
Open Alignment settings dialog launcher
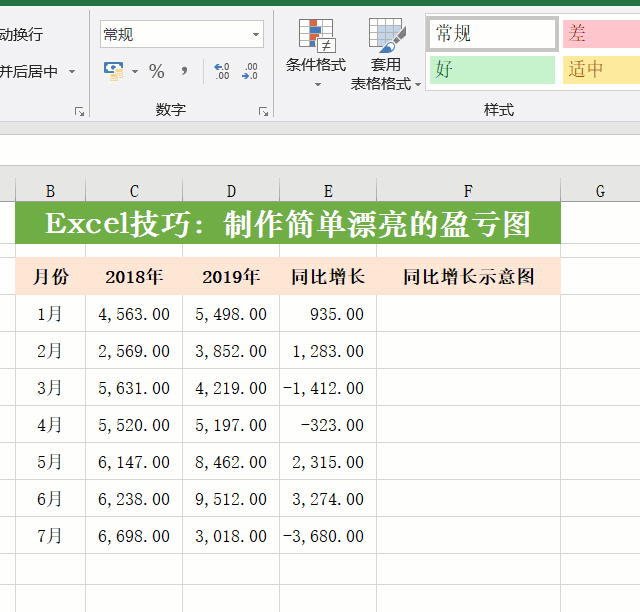pos(79,111)
